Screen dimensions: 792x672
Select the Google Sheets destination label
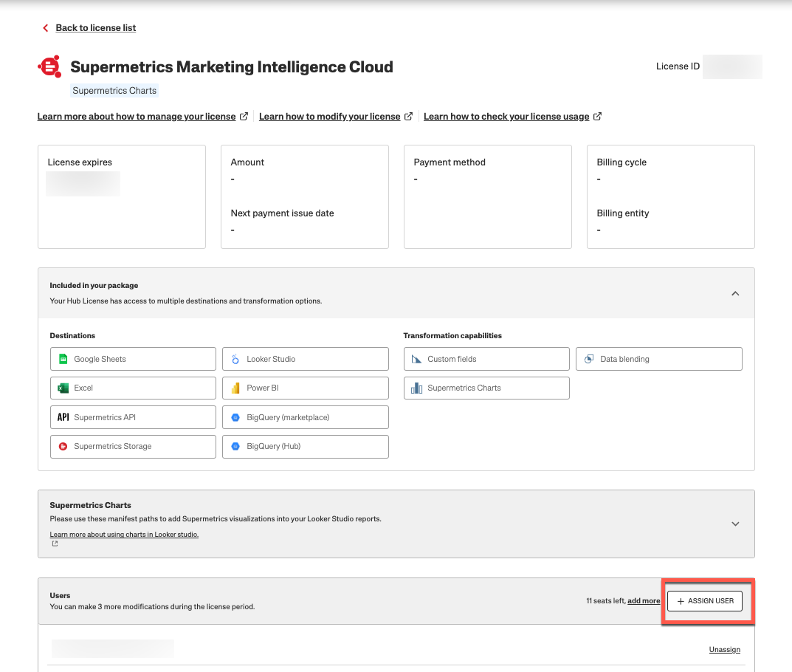(100, 359)
